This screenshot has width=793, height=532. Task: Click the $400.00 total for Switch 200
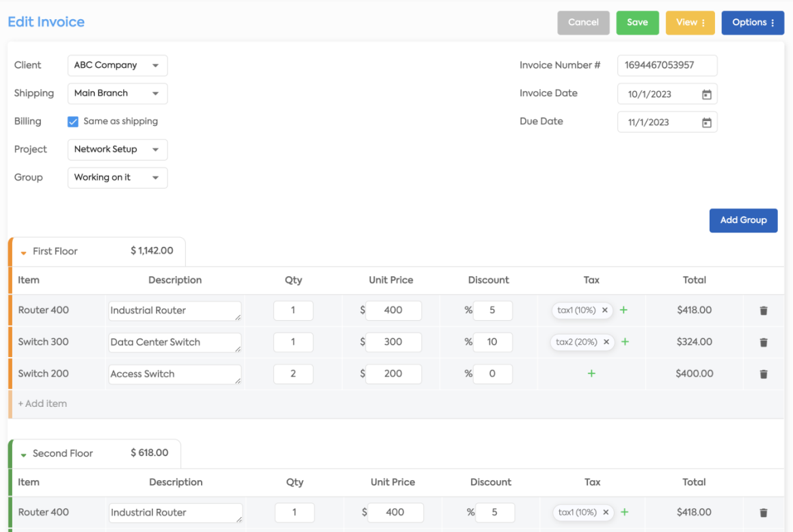(x=695, y=374)
